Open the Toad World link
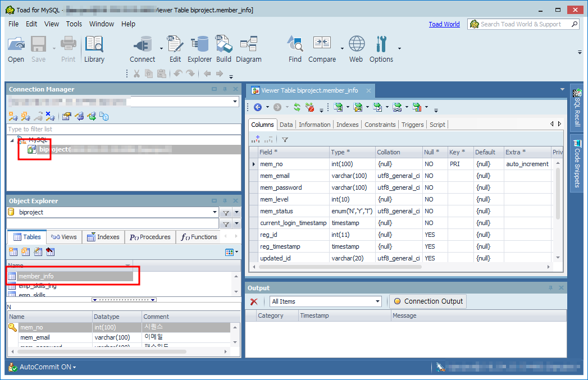The image size is (588, 380). [x=444, y=24]
